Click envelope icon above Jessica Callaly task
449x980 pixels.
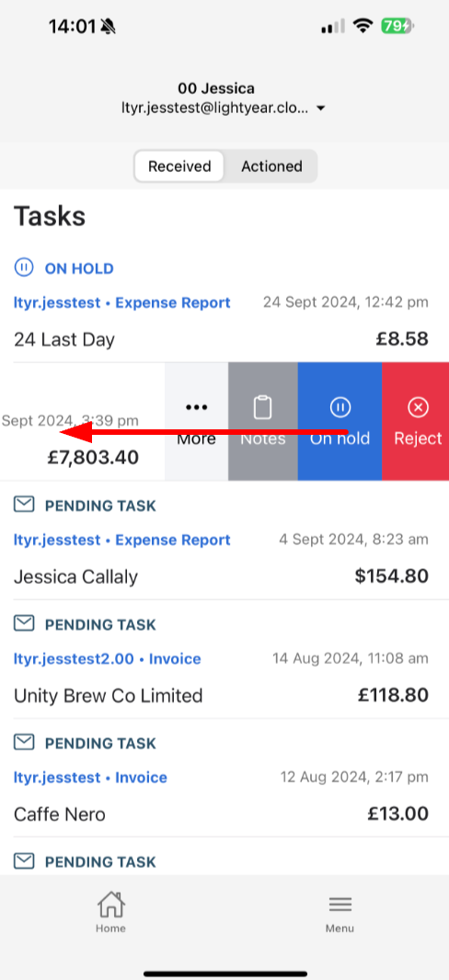(x=24, y=505)
